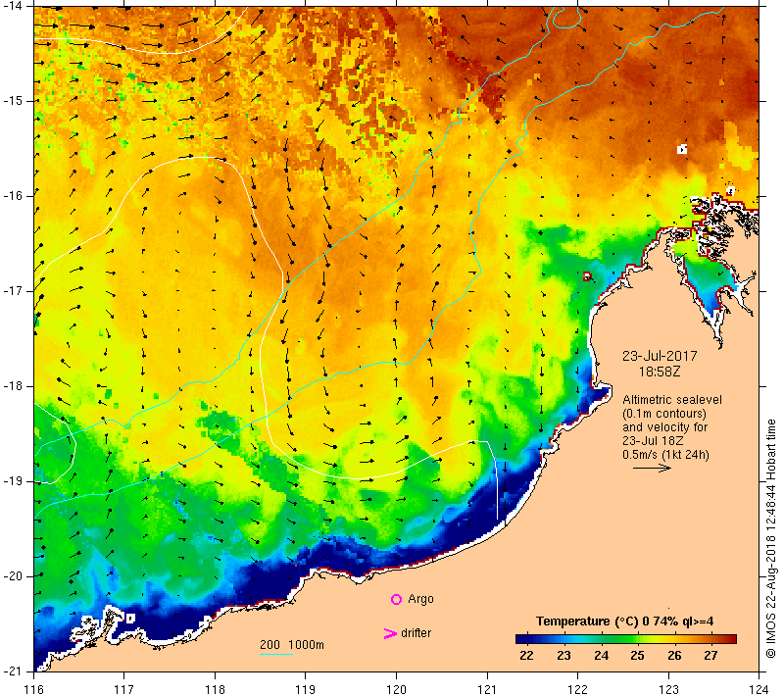This screenshot has height=696, width=784.
Task: Click the temperature color bar
Action: tap(626, 638)
